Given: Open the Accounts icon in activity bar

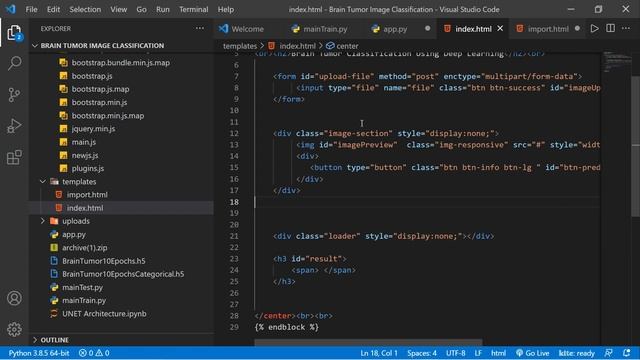Looking at the screenshot, I should pos(14,298).
